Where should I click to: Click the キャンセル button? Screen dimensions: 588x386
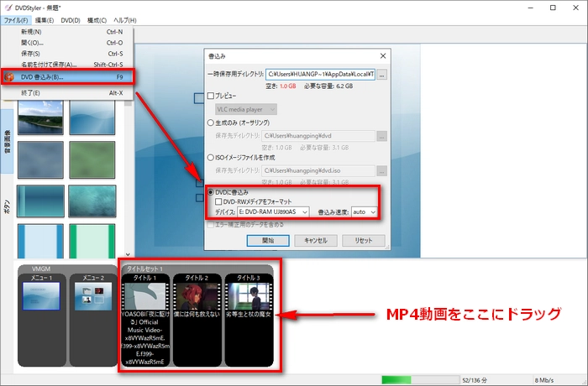(x=315, y=240)
